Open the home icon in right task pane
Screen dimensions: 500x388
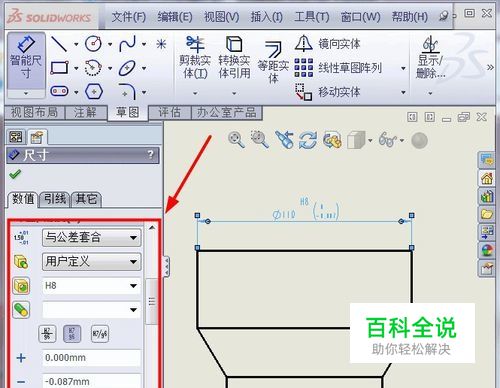point(486,178)
